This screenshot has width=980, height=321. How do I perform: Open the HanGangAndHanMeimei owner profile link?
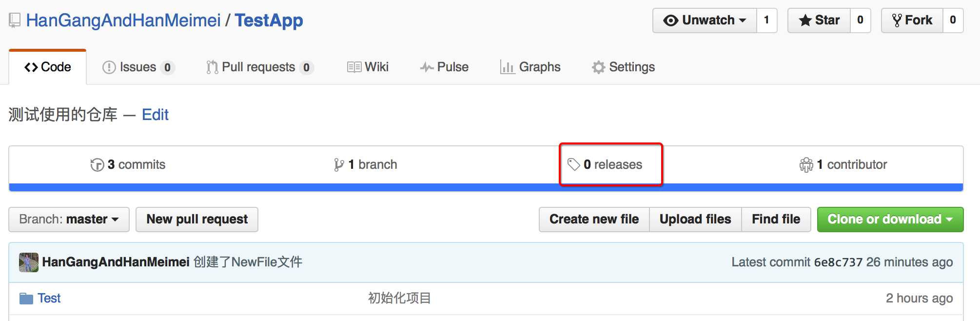click(x=123, y=20)
